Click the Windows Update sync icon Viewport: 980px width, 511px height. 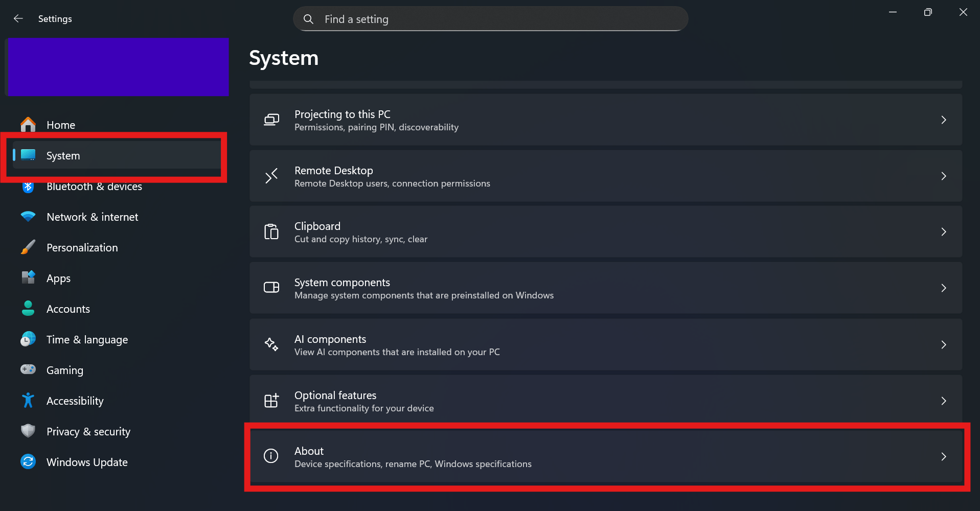pos(28,462)
